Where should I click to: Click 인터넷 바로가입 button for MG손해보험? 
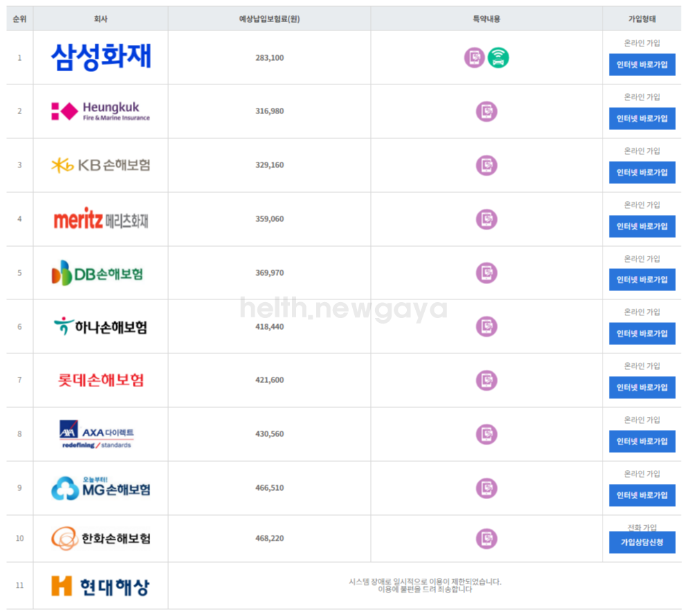pyautogui.click(x=642, y=495)
